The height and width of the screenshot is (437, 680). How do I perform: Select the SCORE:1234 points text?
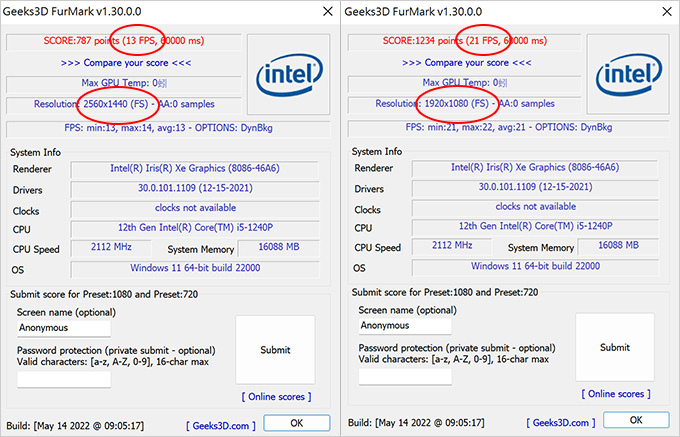tap(423, 41)
